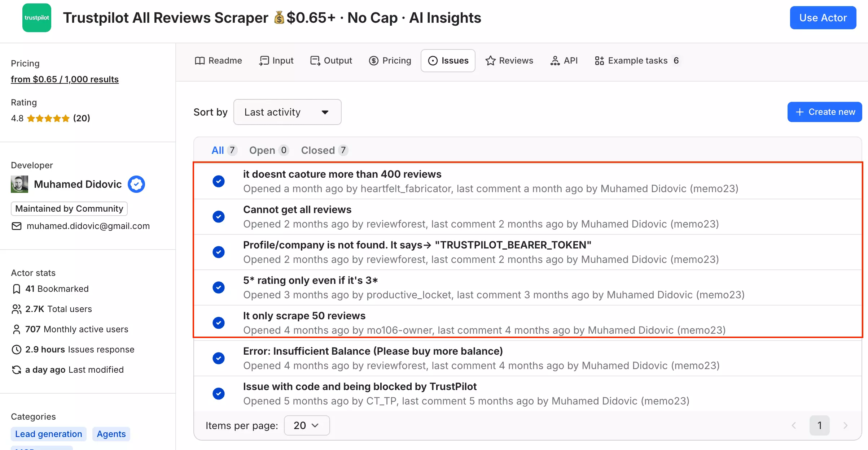Select the Agents category tag

click(x=111, y=434)
